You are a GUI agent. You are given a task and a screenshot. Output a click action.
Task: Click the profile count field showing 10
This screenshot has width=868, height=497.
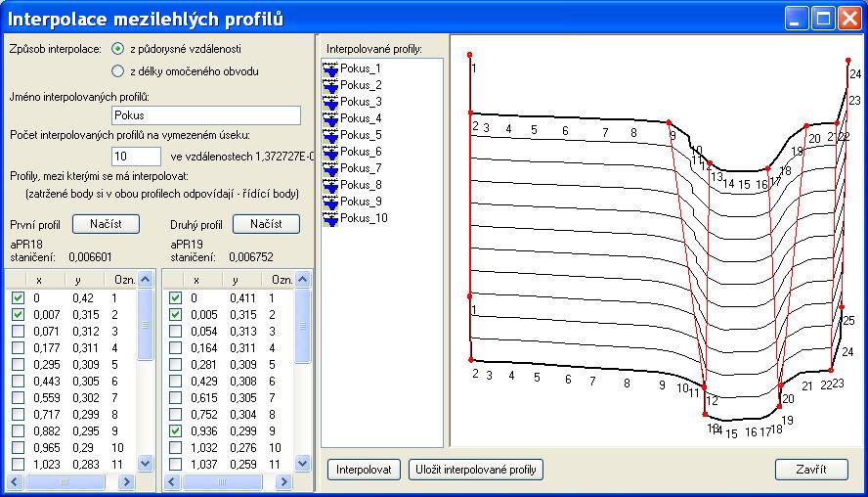point(136,157)
